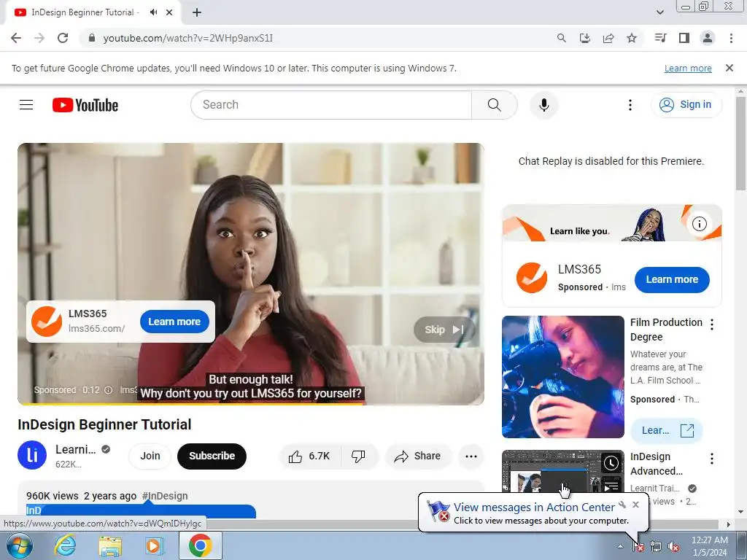Open Chrome three-dot menu

pyautogui.click(x=731, y=38)
